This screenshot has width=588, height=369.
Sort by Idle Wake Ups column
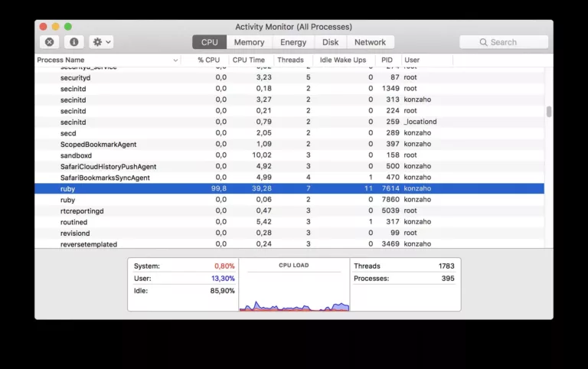(343, 60)
